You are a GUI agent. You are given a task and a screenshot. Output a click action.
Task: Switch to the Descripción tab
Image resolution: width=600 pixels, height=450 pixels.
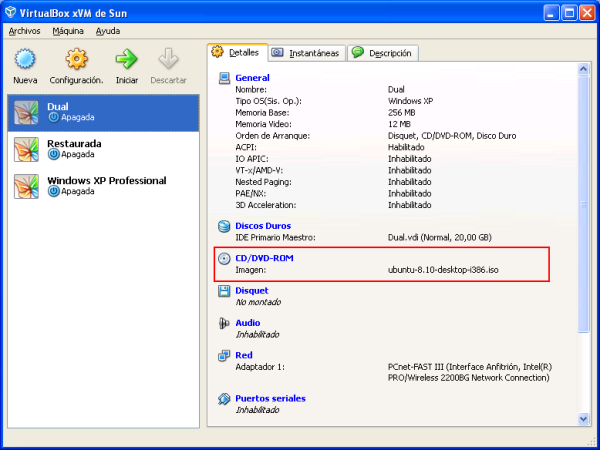click(383, 53)
